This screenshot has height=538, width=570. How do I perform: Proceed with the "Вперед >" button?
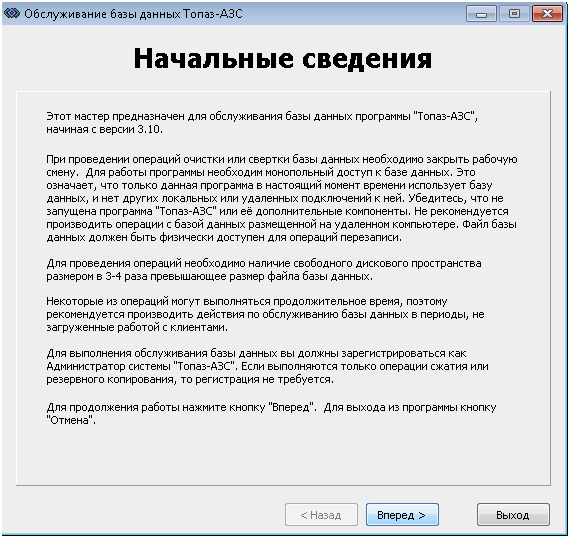402,515
